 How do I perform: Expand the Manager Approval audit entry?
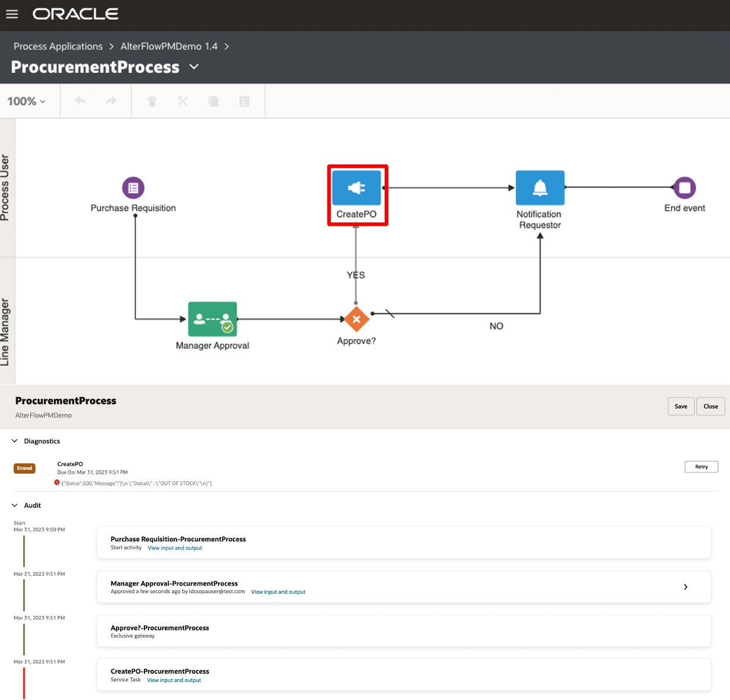(685, 587)
